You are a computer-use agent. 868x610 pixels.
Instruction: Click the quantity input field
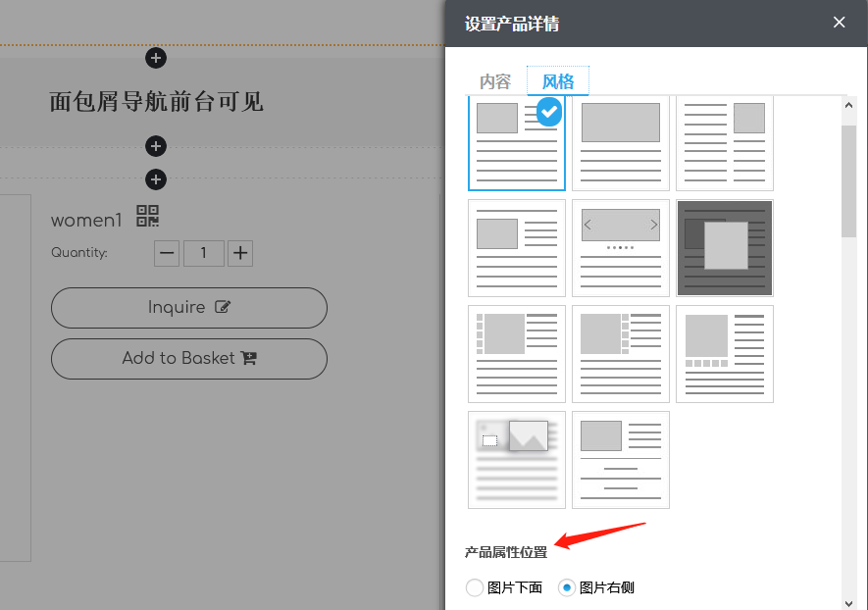tap(203, 253)
